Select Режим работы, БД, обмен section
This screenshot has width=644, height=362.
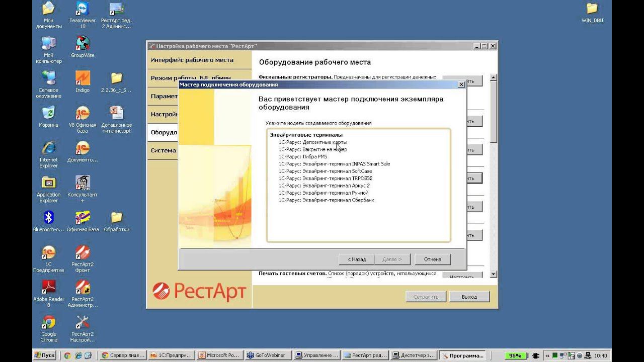point(199,78)
